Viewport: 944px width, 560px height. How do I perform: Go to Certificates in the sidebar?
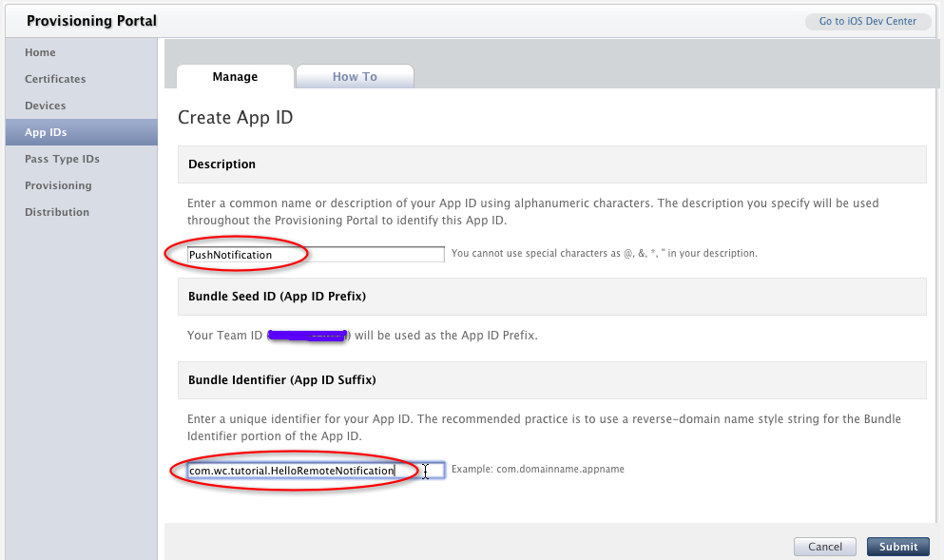[x=55, y=79]
